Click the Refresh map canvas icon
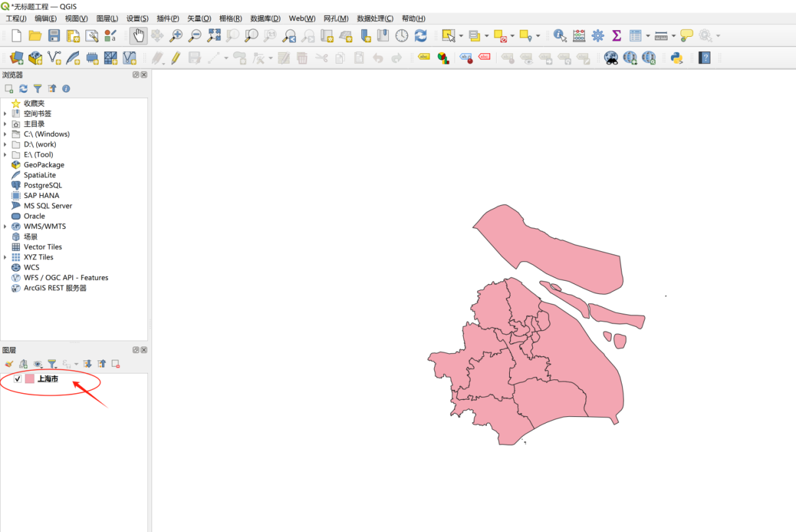This screenshot has height=532, width=796. pos(421,36)
